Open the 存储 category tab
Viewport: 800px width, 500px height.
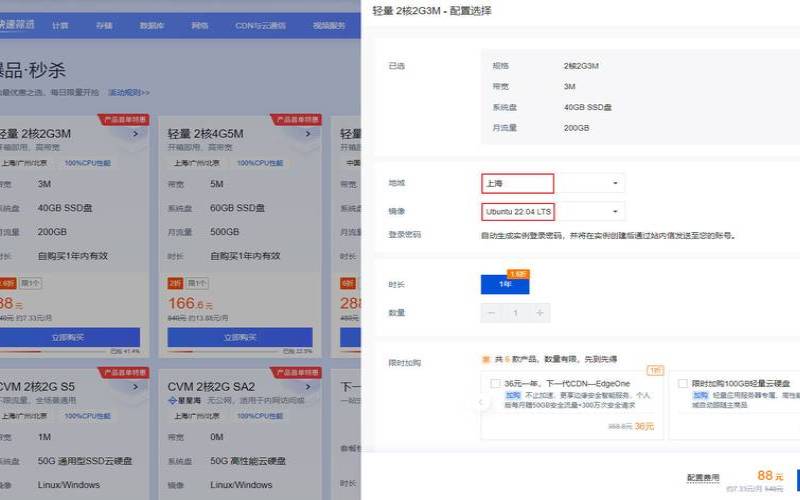(x=104, y=25)
